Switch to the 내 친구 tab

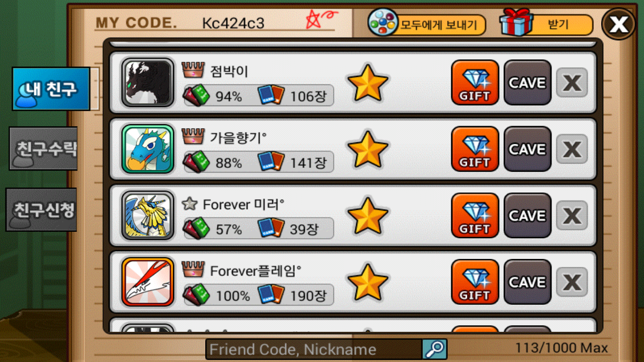(51, 89)
